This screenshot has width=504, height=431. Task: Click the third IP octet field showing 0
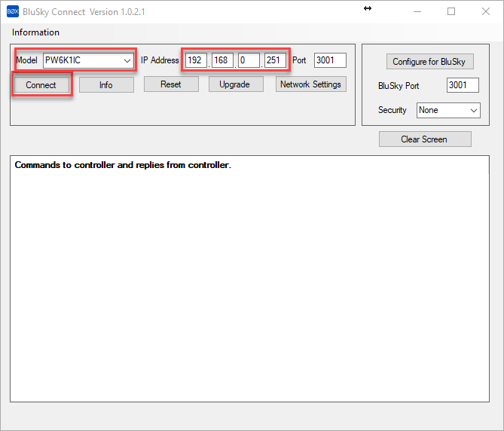(249, 60)
